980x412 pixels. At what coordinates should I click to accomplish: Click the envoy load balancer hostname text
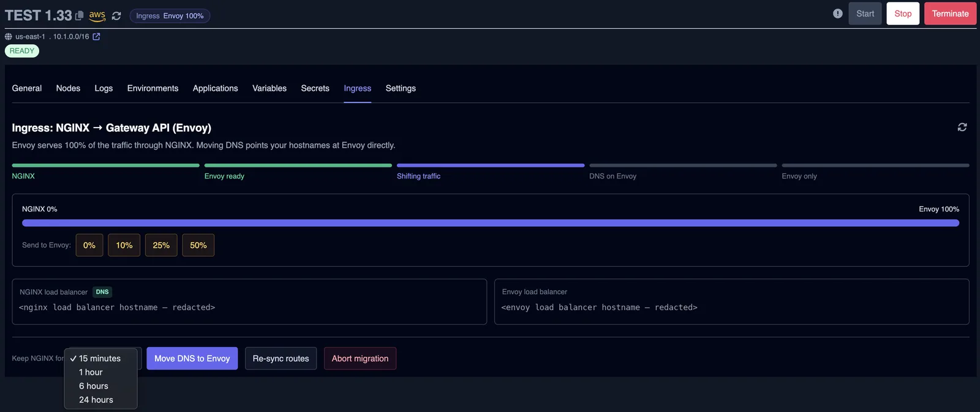pyautogui.click(x=599, y=307)
